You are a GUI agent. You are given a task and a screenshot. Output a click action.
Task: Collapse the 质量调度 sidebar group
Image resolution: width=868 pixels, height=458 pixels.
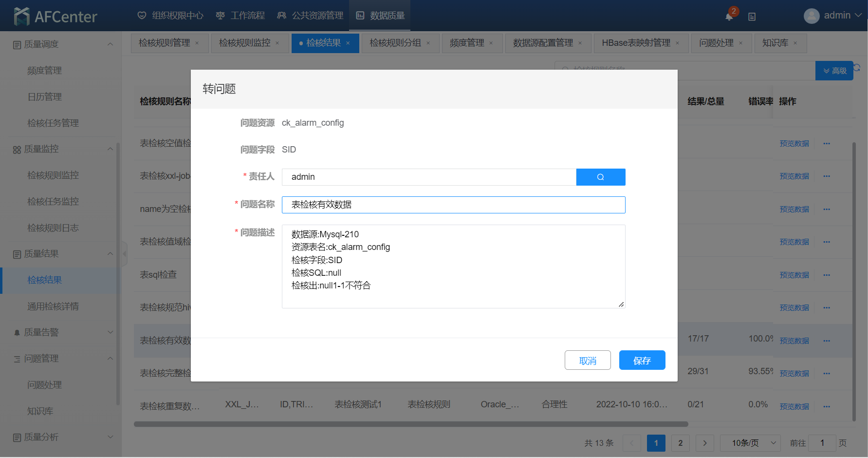point(110,44)
